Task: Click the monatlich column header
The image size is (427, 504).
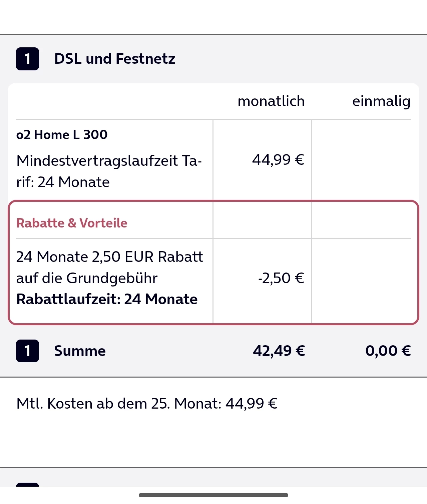Action: pos(271,101)
